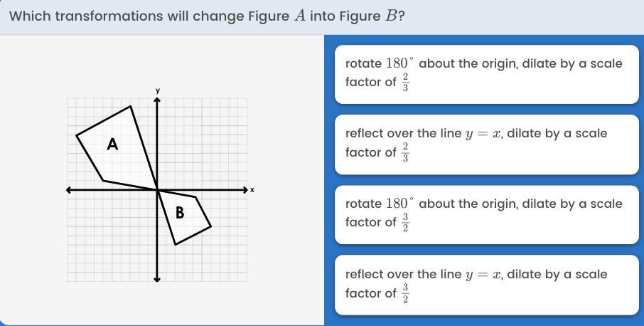Click the italic A in the question heading
This screenshot has width=644, height=326.
coord(299,16)
